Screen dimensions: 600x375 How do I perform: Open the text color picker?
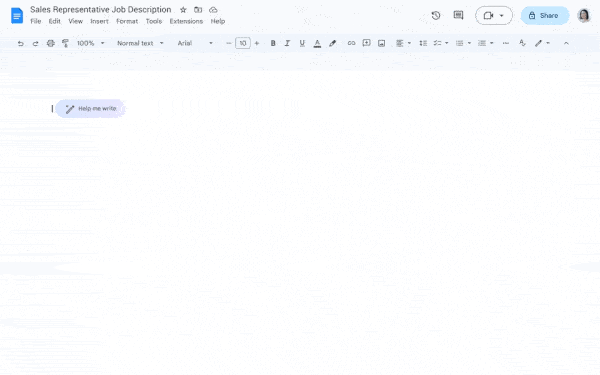317,43
